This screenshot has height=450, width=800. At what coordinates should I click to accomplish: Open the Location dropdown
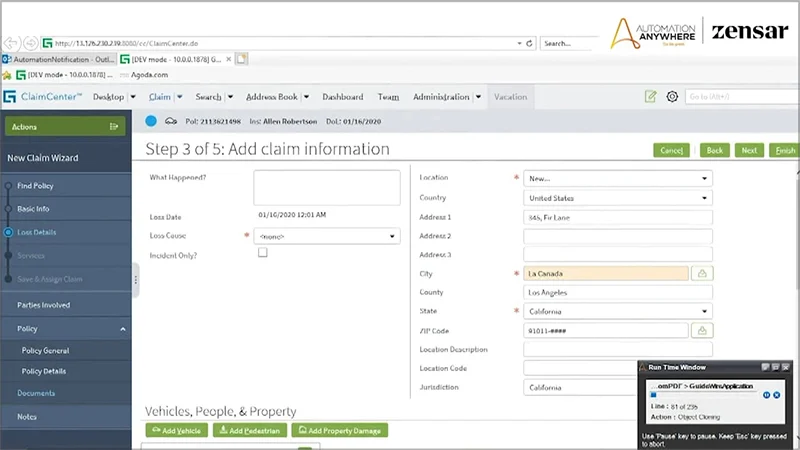coord(618,179)
